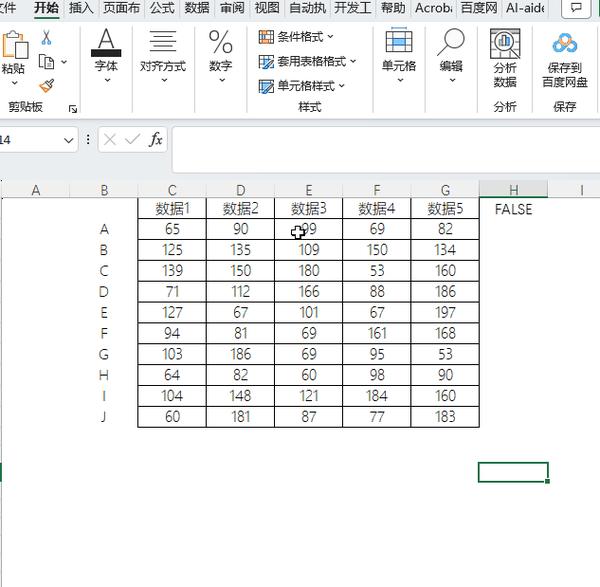Open the 字体 font group
Viewport: 600px width, 587px height.
(106, 55)
